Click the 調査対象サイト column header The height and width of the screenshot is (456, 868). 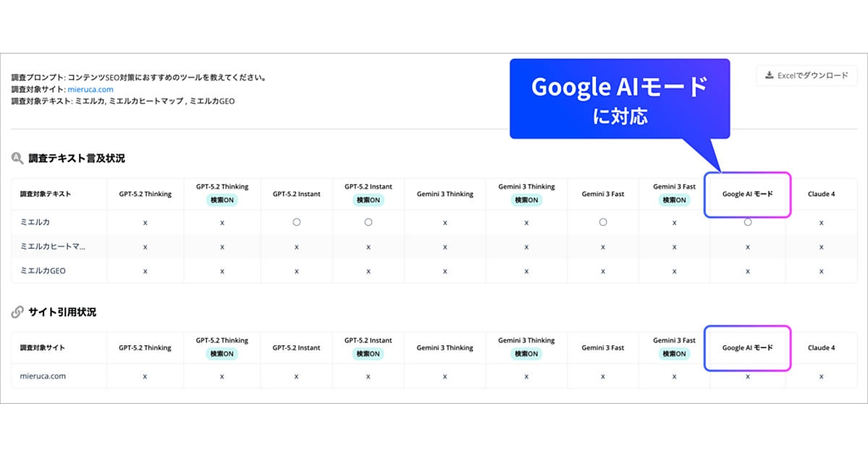coord(42,347)
